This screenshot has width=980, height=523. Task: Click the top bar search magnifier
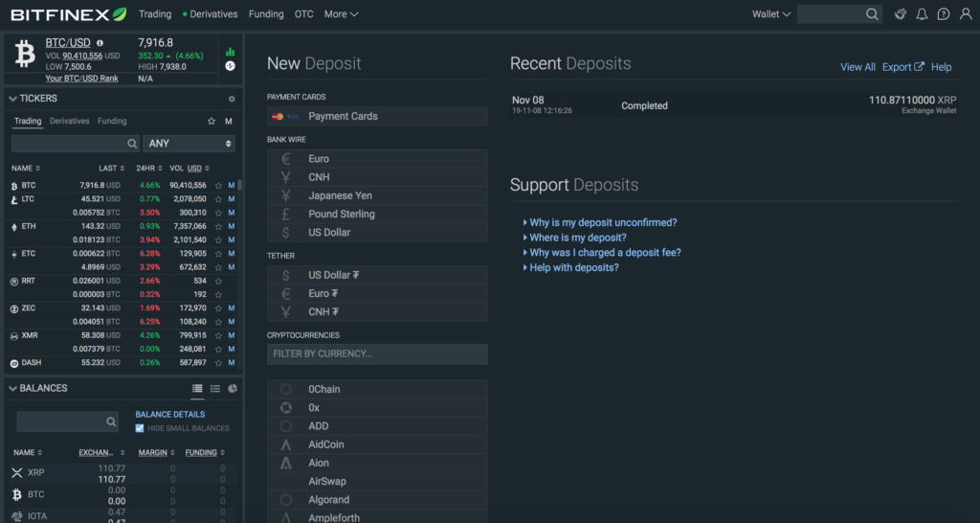pos(872,14)
